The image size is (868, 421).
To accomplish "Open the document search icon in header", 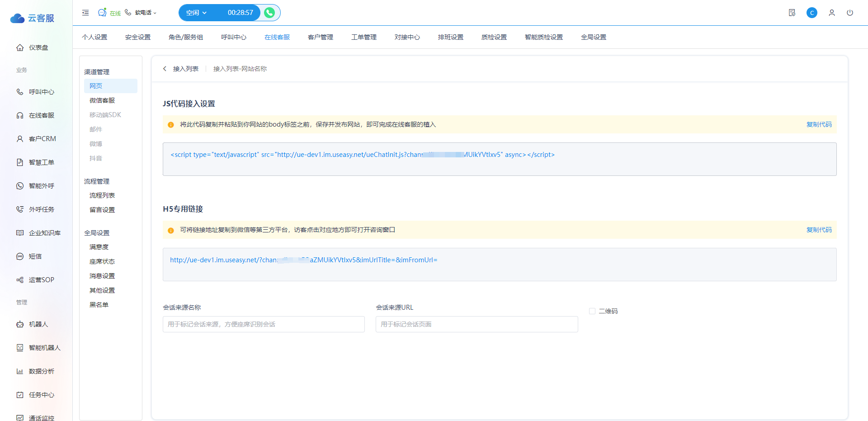I will 792,13.
